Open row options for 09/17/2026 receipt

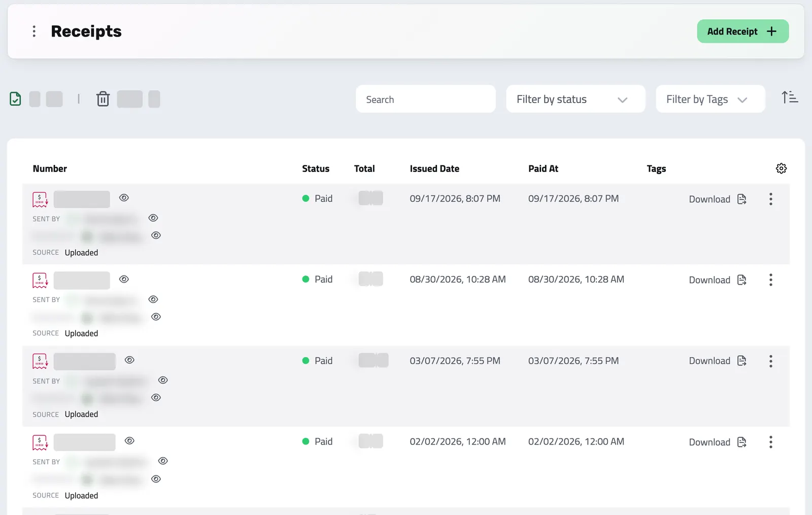[x=770, y=199]
